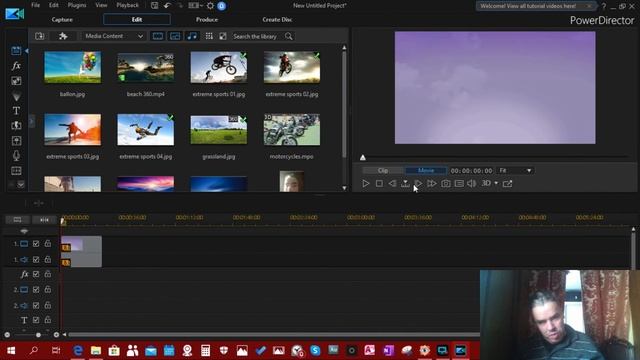Zoom in timeline with plus button
This screenshot has width=640, height=360.
pos(56,335)
